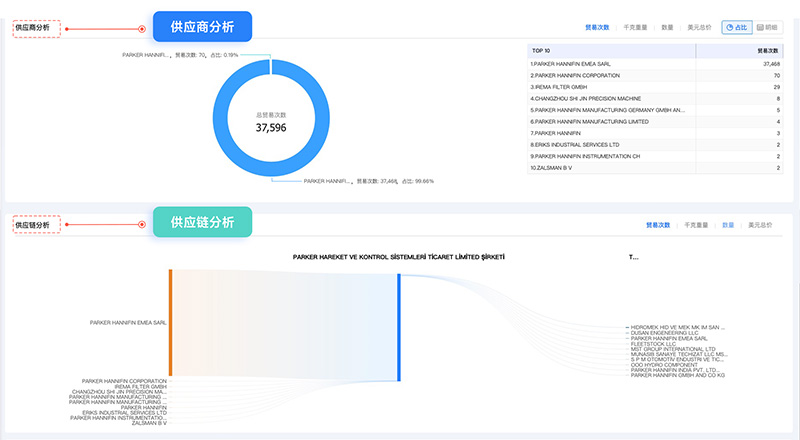The width and height of the screenshot is (800, 440).
Task: Click row 6.PARKER HANNIFIN MANUFACTURING LIMITED
Action: [x=655, y=121]
